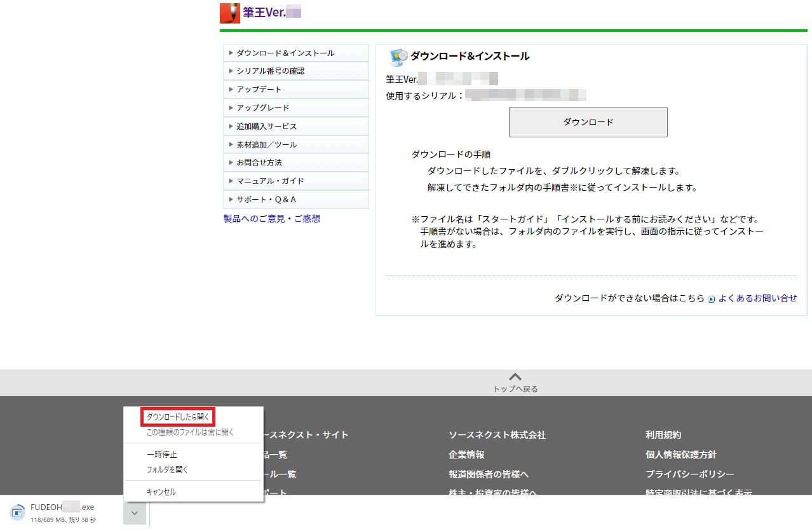Expand 素材追加/ツール sidebar item
The image size is (812, 531).
point(296,145)
